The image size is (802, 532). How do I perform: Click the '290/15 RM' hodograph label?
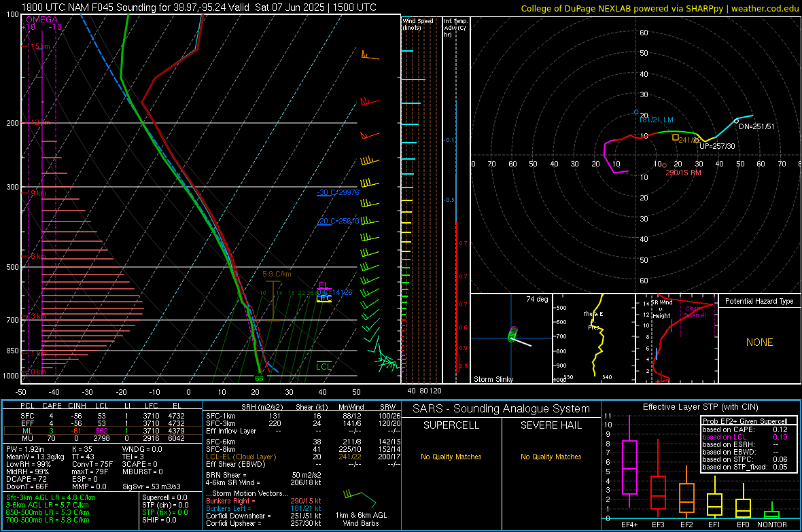point(683,173)
